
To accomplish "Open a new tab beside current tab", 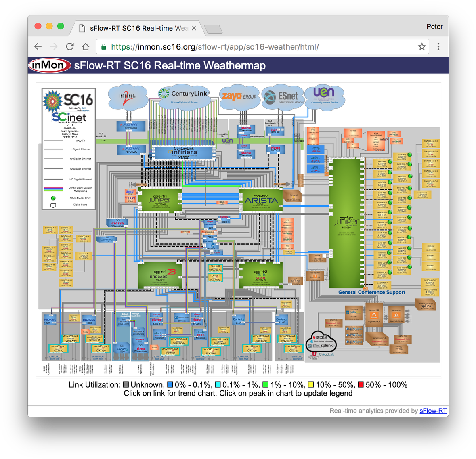I will coord(213,29).
